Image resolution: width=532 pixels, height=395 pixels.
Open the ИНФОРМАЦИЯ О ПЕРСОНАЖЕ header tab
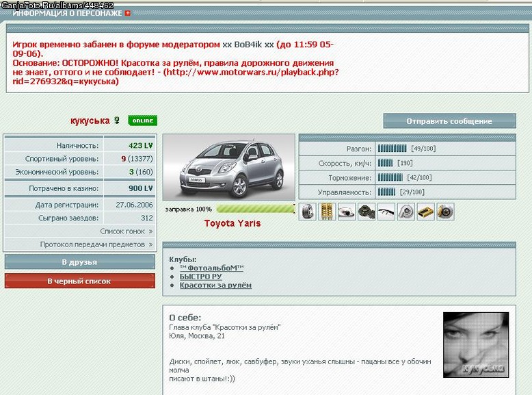[x=67, y=13]
